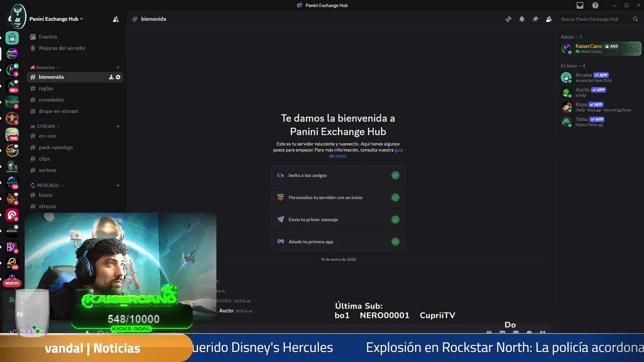Screen dimensions: 644x362
Task: Click checkmark beside Envía tu primer mensaje
Action: click(x=395, y=220)
